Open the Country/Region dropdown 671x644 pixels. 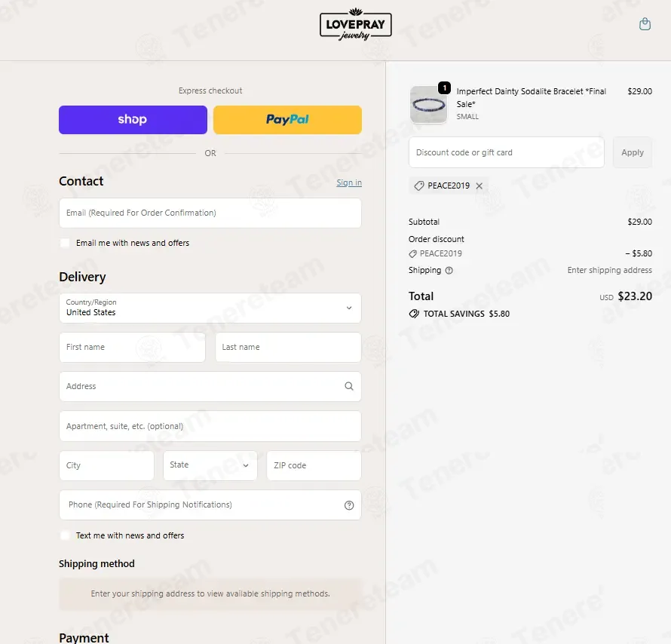pyautogui.click(x=210, y=308)
